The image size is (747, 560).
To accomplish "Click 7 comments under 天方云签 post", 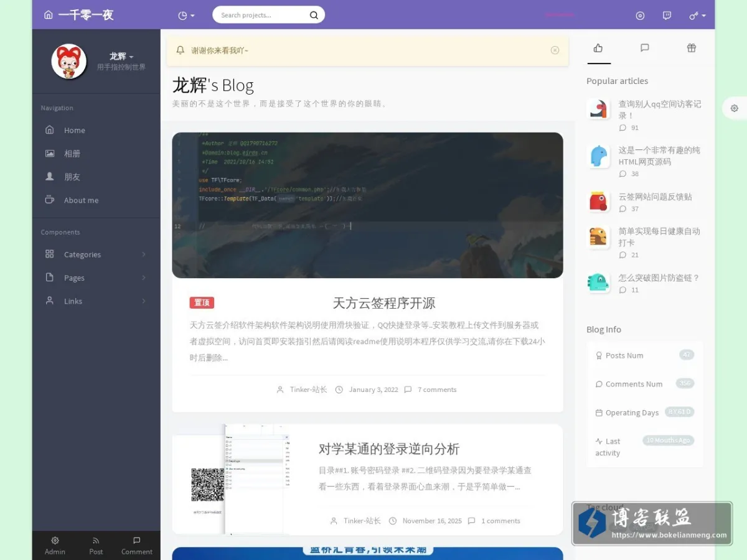I will (437, 390).
